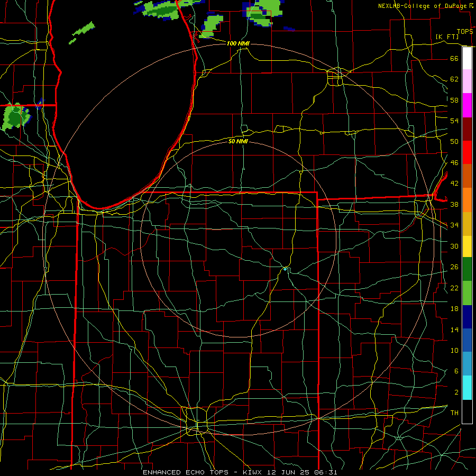Click the [K FT] units label
The image size is (476, 476).
tap(447, 37)
